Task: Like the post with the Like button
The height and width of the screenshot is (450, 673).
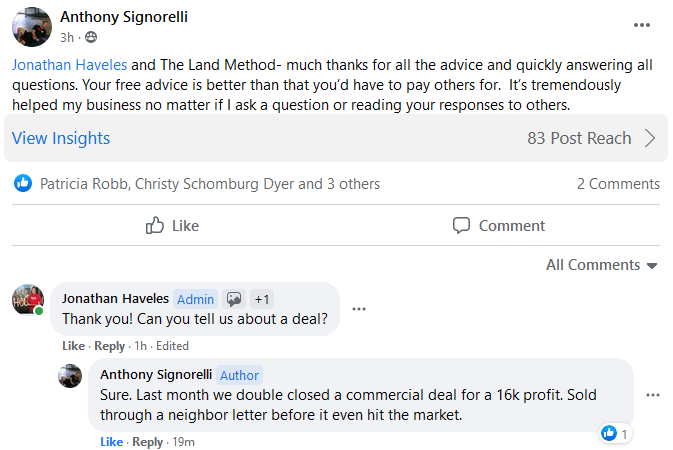Action: [172, 225]
